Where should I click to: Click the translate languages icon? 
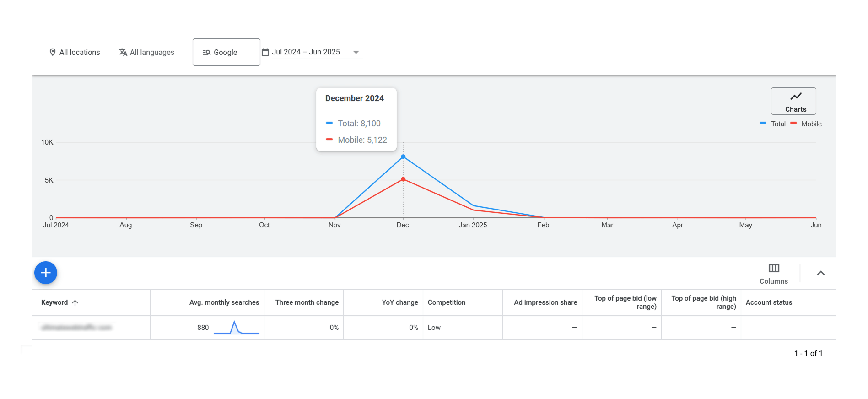(123, 53)
